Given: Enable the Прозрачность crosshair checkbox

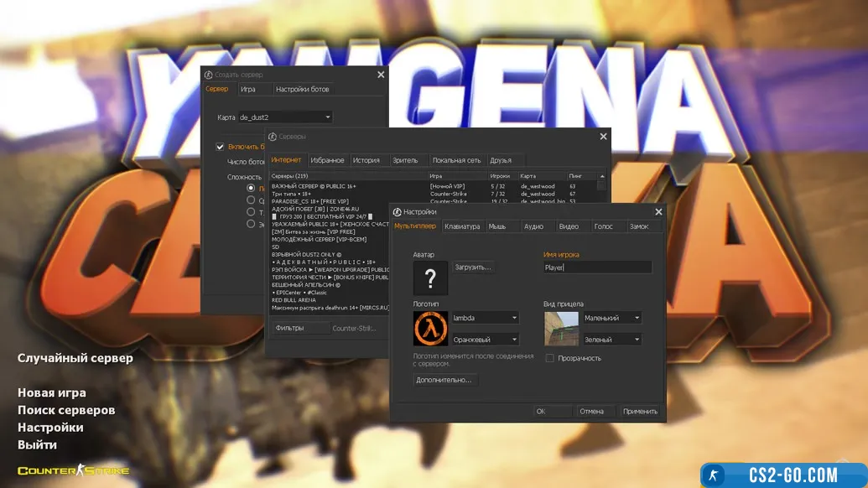Looking at the screenshot, I should click(550, 358).
